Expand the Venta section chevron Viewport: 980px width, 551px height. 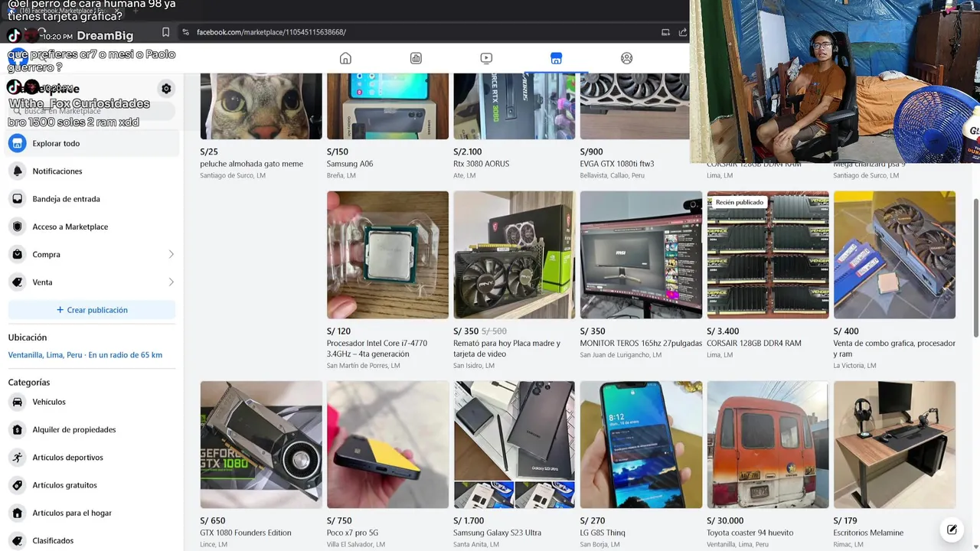tap(171, 282)
